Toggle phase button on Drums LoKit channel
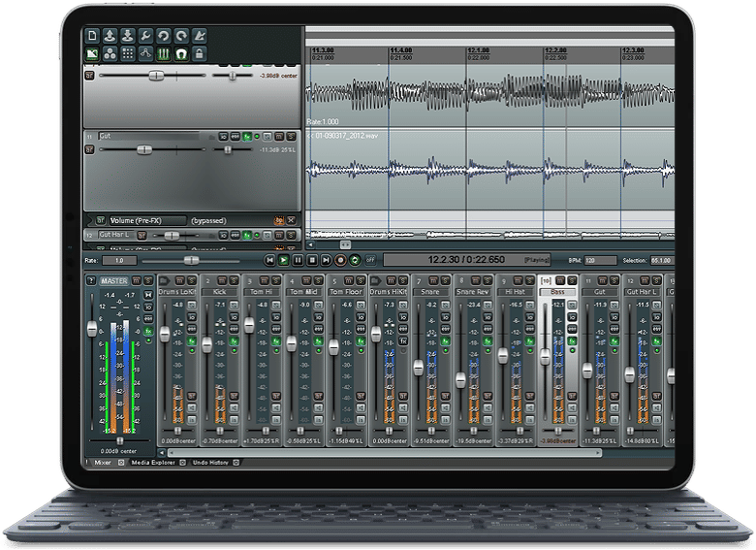The image size is (756, 550). pos(191,306)
